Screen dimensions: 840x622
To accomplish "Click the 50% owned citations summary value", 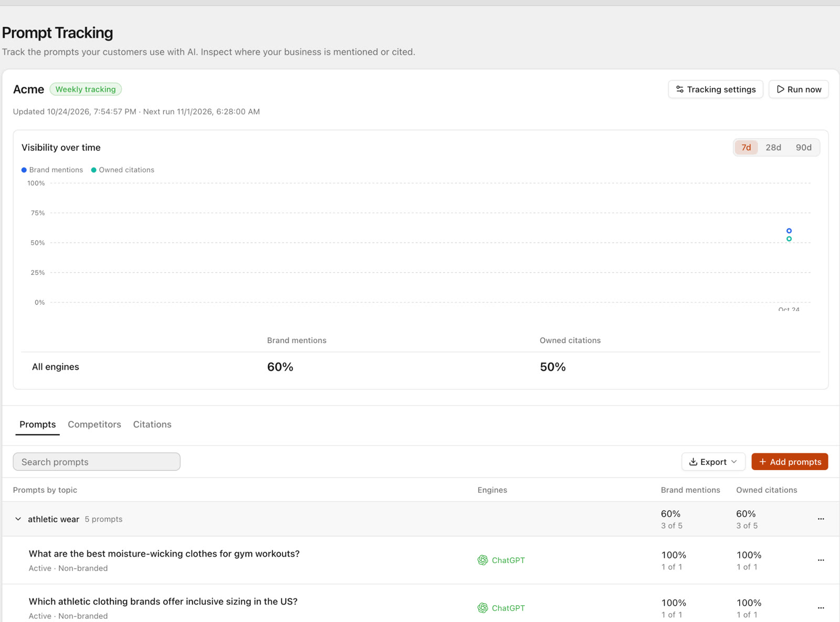I will point(553,367).
